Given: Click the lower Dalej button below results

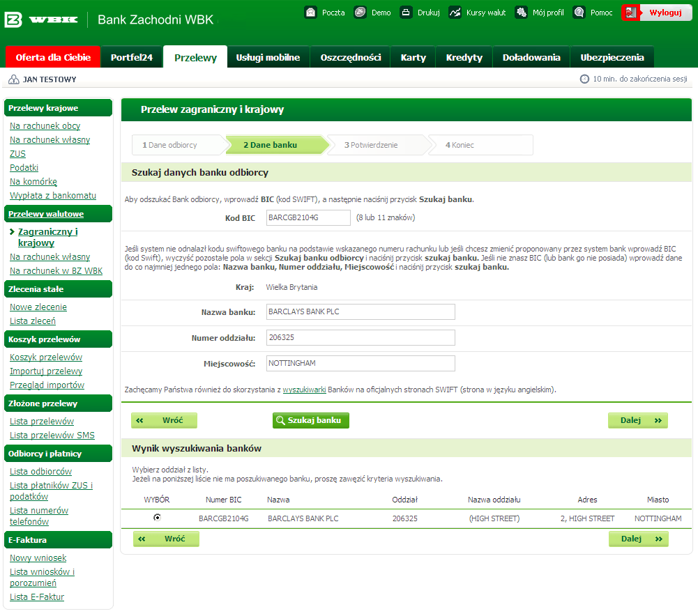Looking at the screenshot, I should point(638,539).
